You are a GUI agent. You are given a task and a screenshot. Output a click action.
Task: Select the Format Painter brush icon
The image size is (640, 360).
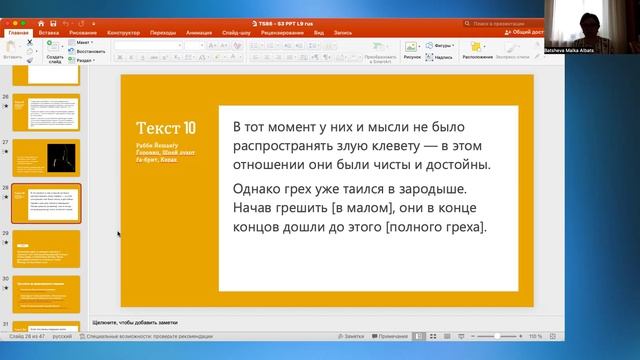pos(29,60)
